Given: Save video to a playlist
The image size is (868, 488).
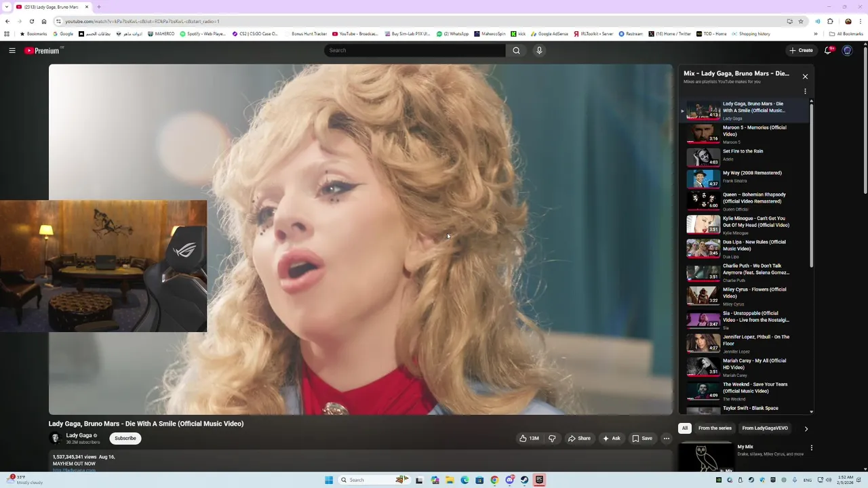Looking at the screenshot, I should [x=642, y=439].
